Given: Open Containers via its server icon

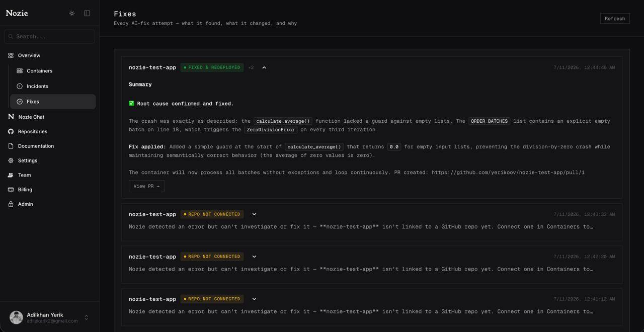Looking at the screenshot, I should 20,71.
